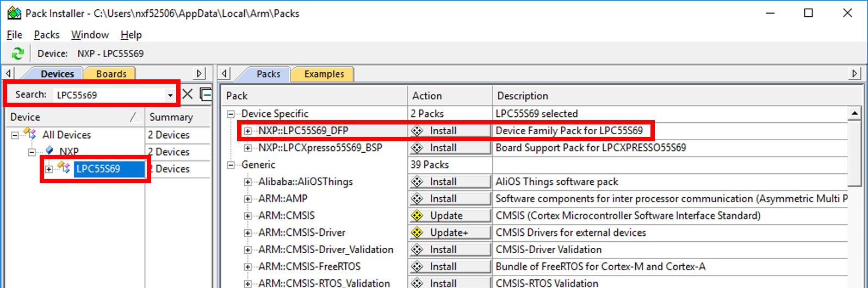Viewport: 868px width, 288px height.
Task: Click the Pack Installer app icon in title bar
Action: point(13,13)
